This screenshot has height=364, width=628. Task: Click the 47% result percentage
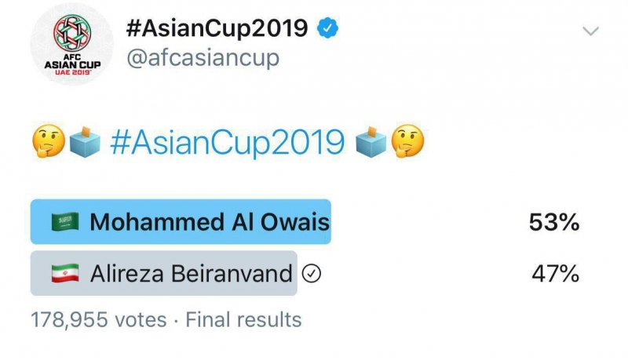(x=555, y=274)
